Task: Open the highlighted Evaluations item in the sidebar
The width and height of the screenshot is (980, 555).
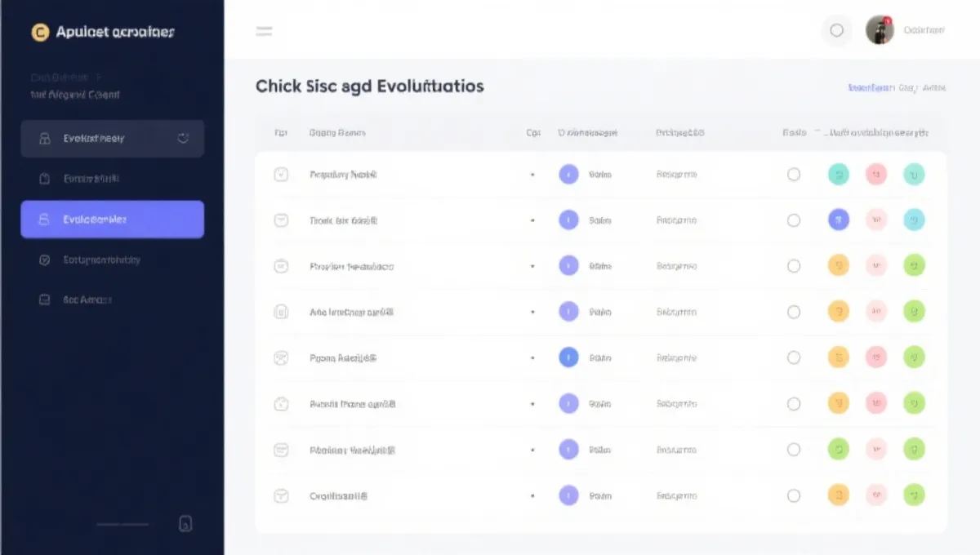Action: pyautogui.click(x=112, y=219)
